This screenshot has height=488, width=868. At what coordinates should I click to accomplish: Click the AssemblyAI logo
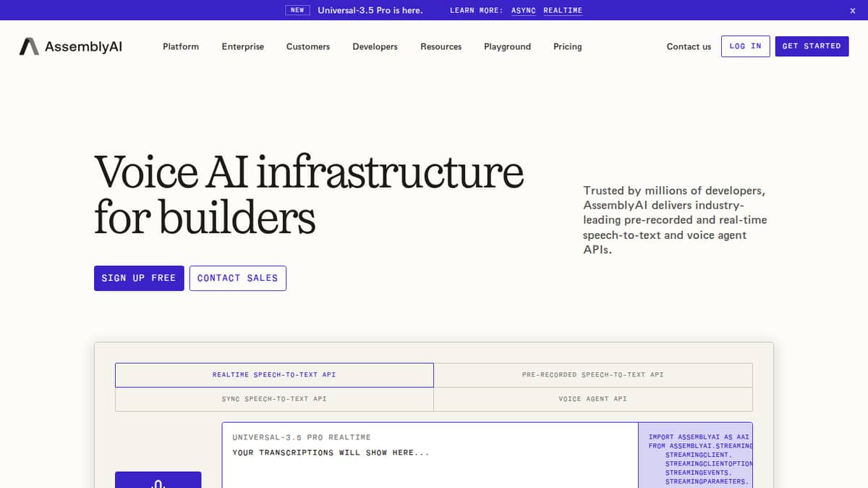click(x=70, y=46)
